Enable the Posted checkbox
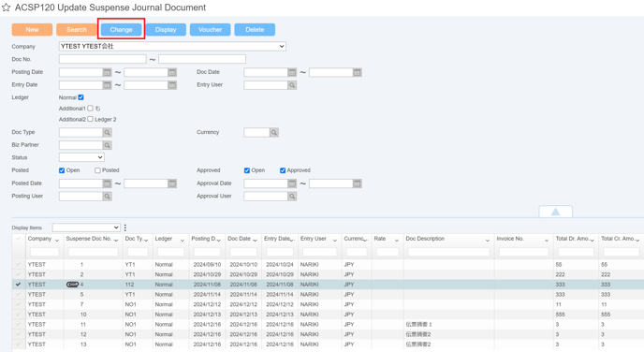The height and width of the screenshot is (352, 644). click(97, 170)
